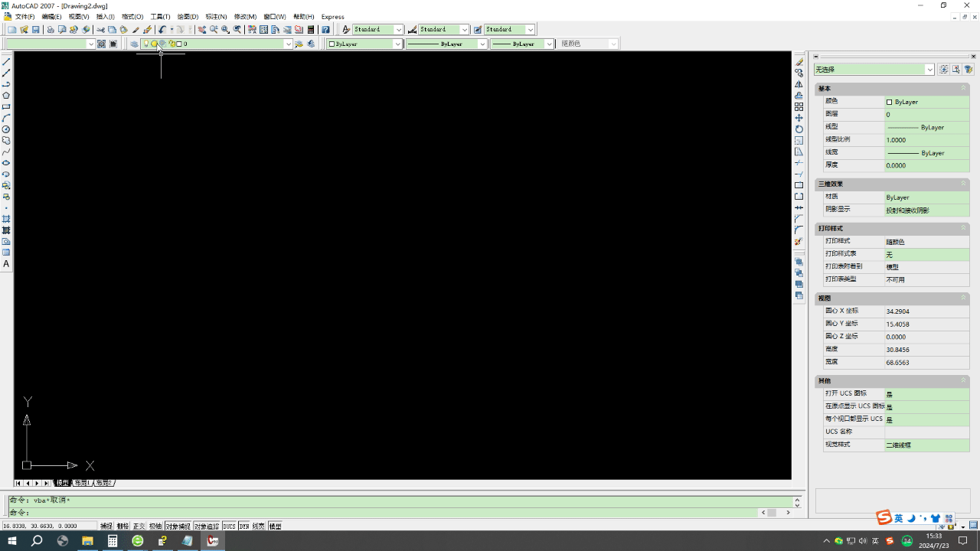Collapse the 基本 properties section
Screen dimensions: 980x551
[x=964, y=89]
